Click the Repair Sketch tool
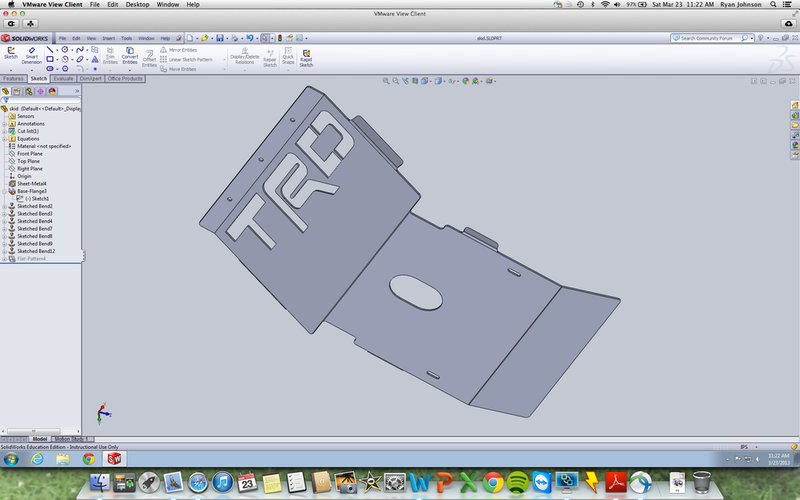 [x=270, y=58]
